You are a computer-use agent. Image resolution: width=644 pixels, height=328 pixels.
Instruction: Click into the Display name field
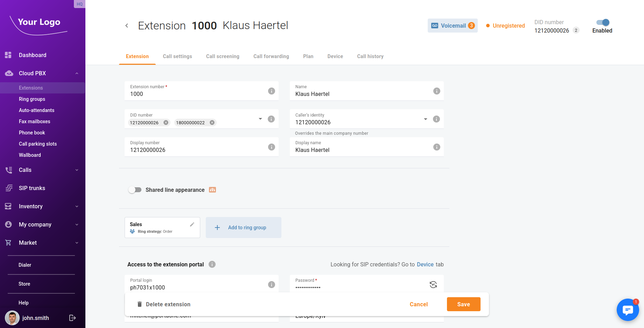tap(360, 150)
